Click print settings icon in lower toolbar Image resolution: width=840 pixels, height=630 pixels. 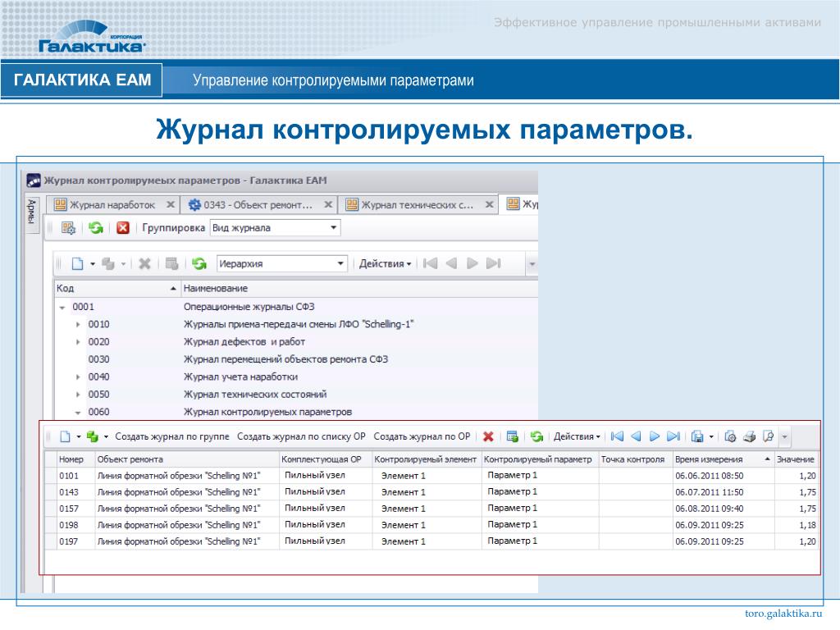pos(730,436)
